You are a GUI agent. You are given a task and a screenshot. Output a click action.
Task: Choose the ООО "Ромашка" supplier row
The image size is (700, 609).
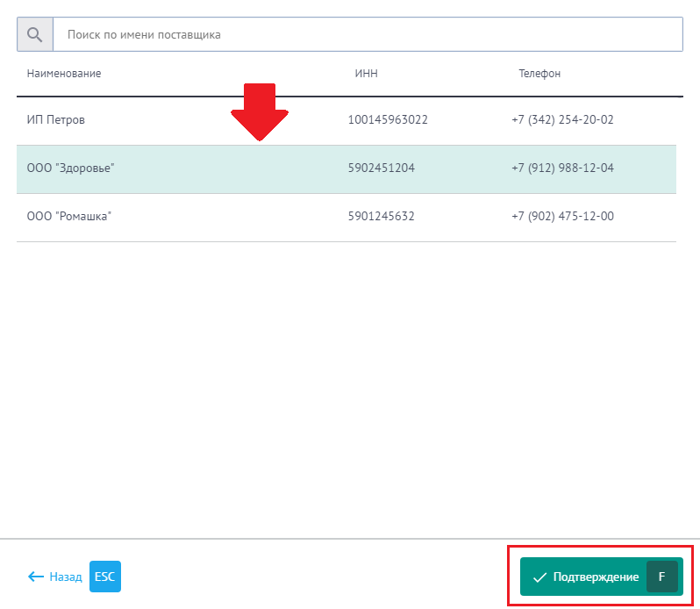(69, 217)
